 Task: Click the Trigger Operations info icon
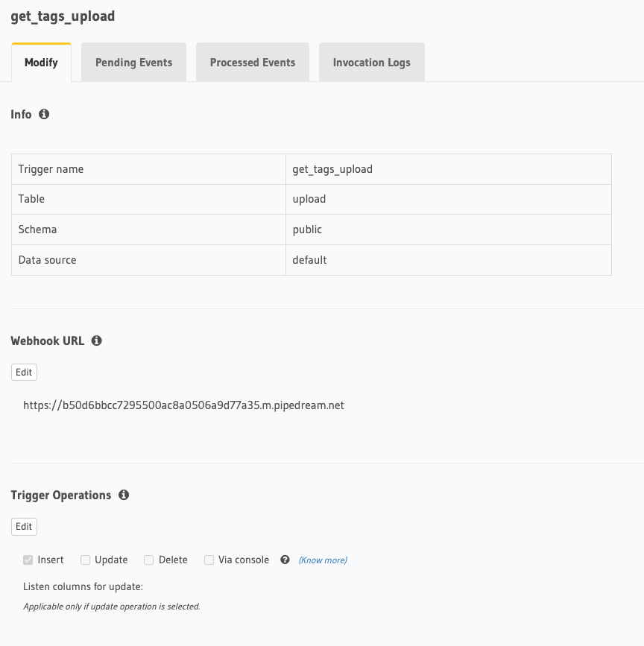124,495
